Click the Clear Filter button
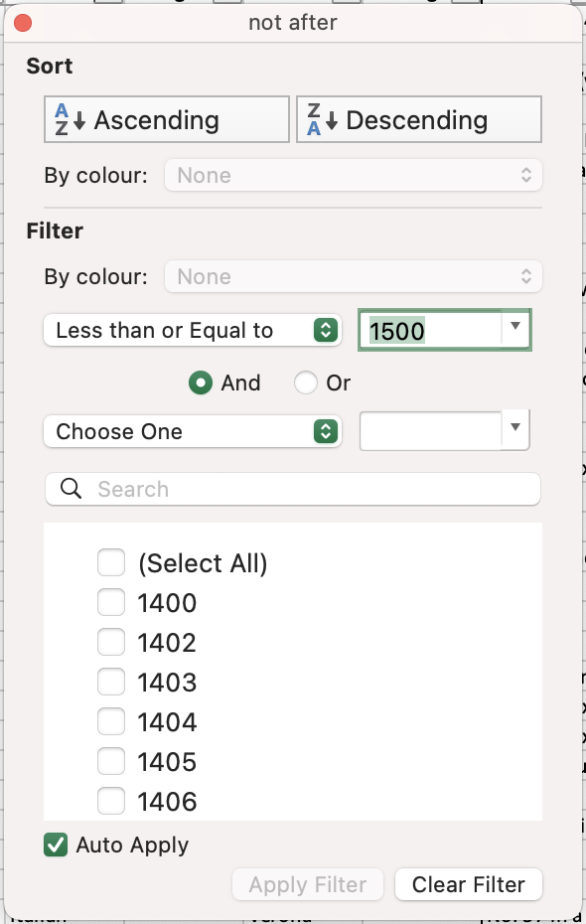This screenshot has height=924, width=586. (468, 884)
